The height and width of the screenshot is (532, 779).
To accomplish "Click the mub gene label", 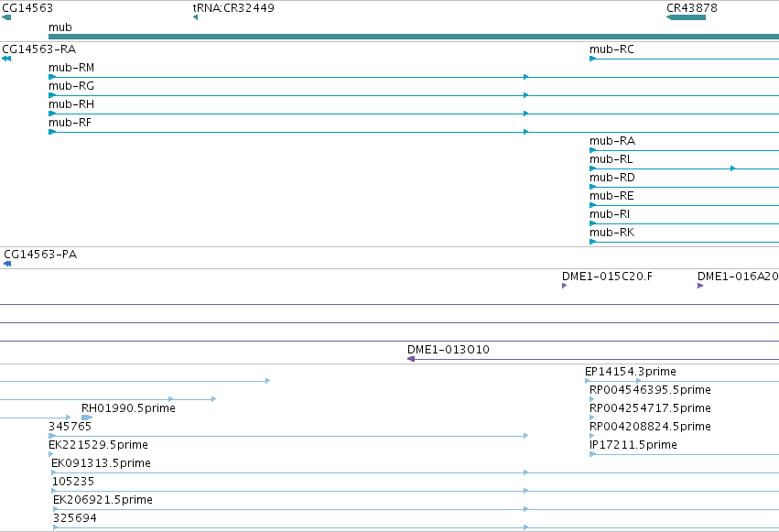I will click(x=60, y=27).
